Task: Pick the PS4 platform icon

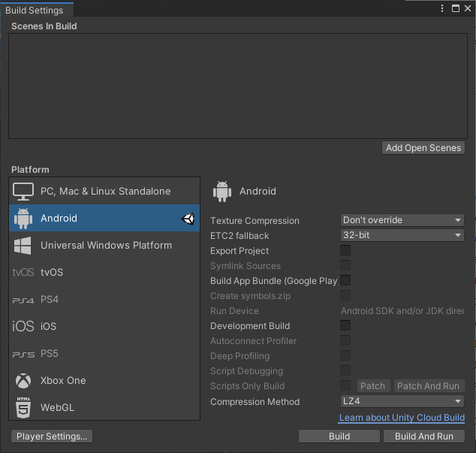Action: click(23, 300)
